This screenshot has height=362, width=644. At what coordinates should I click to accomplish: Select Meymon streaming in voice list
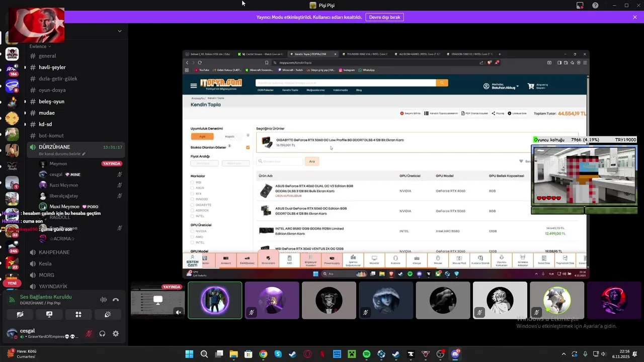click(x=80, y=163)
